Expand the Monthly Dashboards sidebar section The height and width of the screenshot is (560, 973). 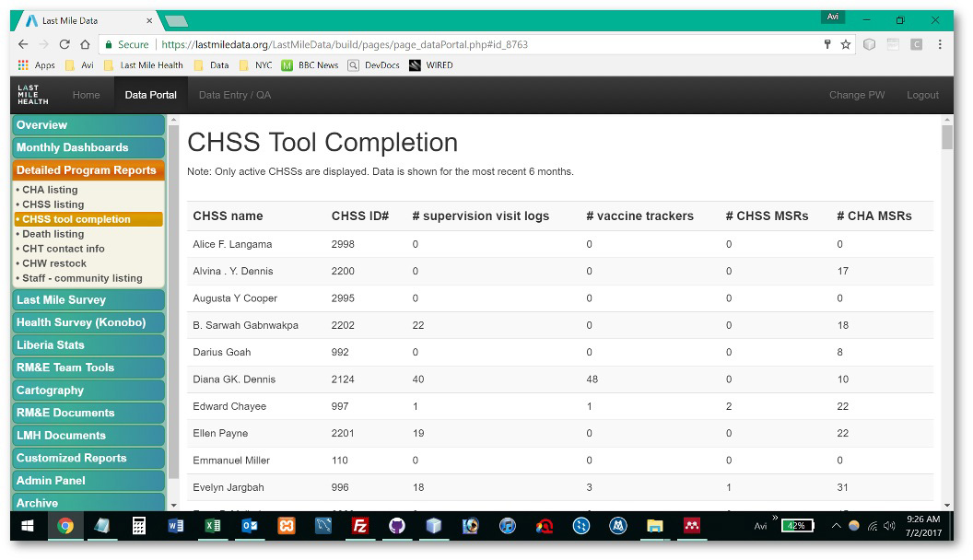88,147
